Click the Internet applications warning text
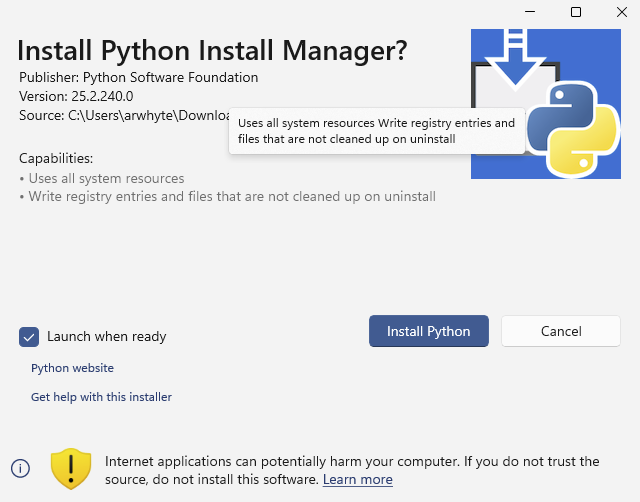 [x=352, y=470]
